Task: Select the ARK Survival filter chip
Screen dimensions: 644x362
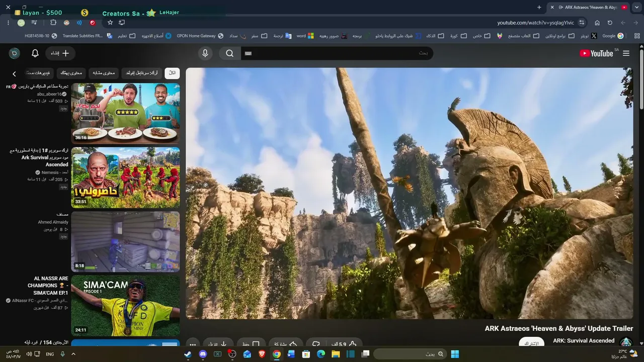Action: tap(141, 73)
